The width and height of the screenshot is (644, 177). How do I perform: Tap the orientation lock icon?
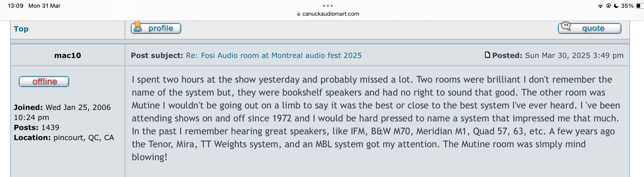(x=608, y=6)
